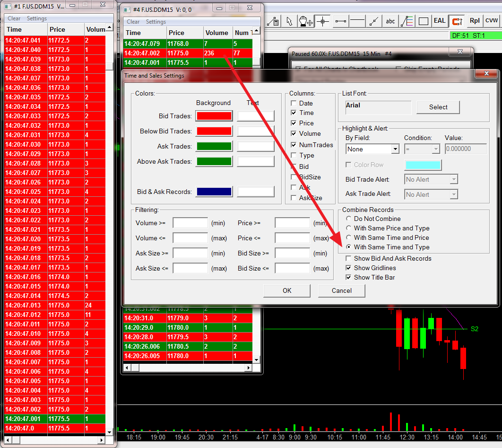Click the DF:51 ST:1 status indicator
Image resolution: width=502 pixels, height=448 pixels.
tap(476, 35)
